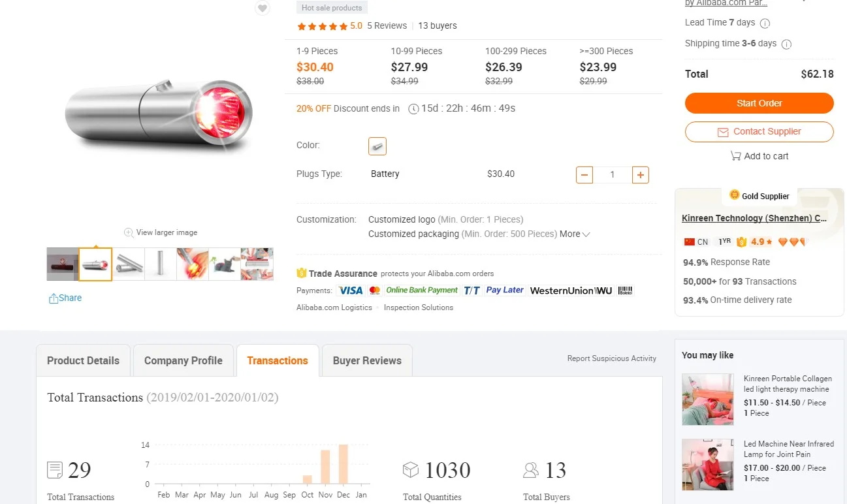The image size is (847, 504).
Task: Open the Kinreen Portable Collagen recommended product
Action: coord(788,384)
